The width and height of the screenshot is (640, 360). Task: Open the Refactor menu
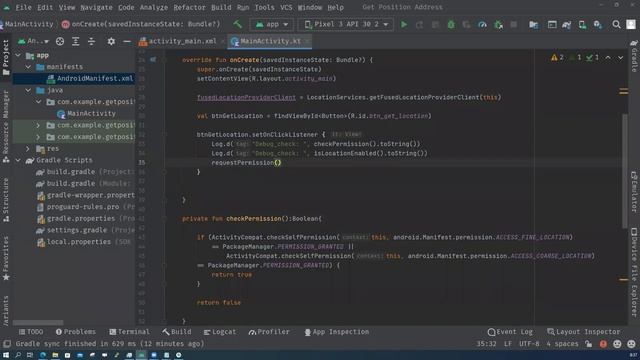tap(189, 7)
